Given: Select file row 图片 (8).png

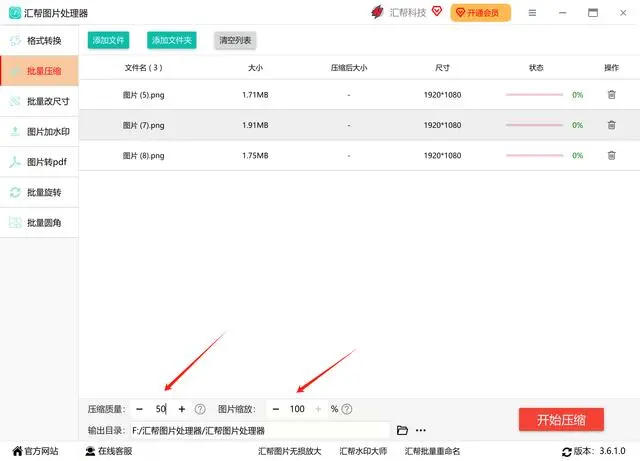Looking at the screenshot, I should click(360, 155).
